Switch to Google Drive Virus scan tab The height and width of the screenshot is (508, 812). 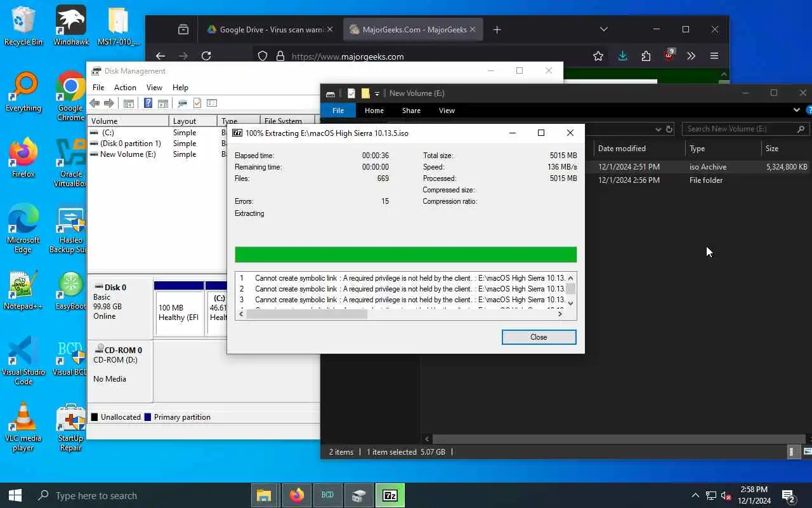click(272, 29)
